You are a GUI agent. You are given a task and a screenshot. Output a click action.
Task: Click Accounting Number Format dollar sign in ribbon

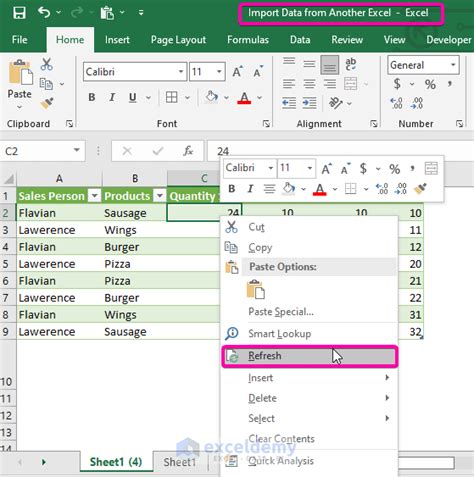pyautogui.click(x=397, y=84)
